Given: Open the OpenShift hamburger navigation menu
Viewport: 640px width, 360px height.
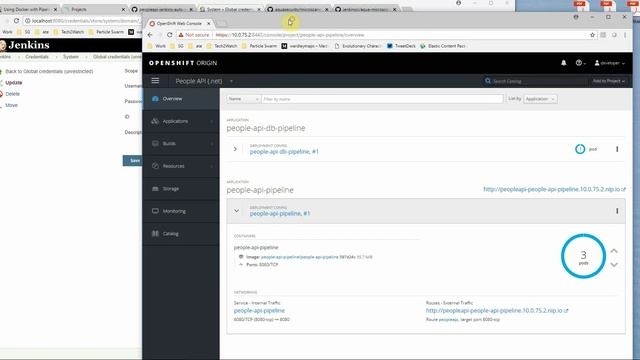Looking at the screenshot, I should coord(155,81).
